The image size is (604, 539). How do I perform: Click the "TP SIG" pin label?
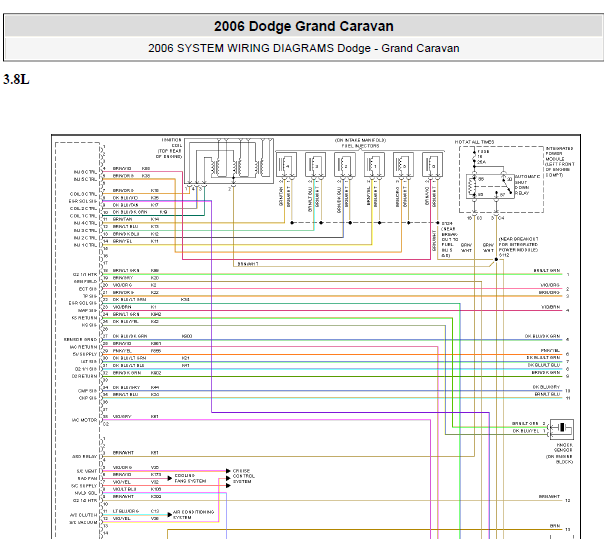90,296
